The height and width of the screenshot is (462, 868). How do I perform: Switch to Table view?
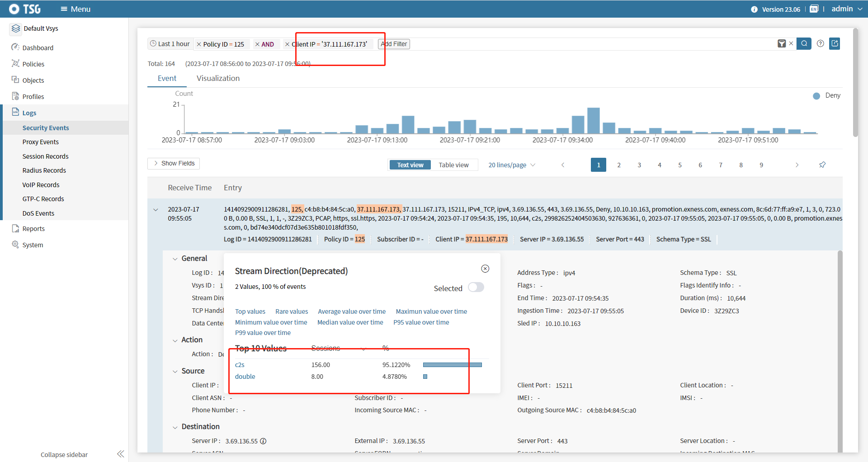(453, 165)
